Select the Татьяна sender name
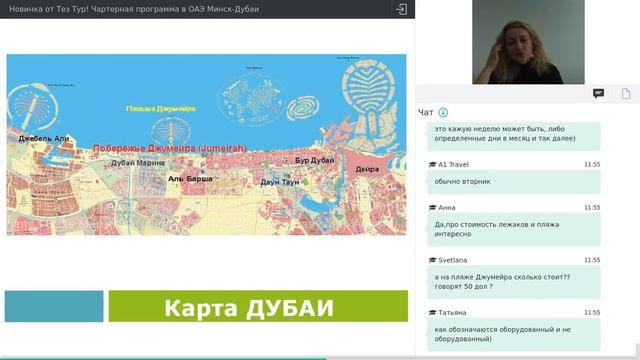The width and height of the screenshot is (640, 360). [x=452, y=312]
